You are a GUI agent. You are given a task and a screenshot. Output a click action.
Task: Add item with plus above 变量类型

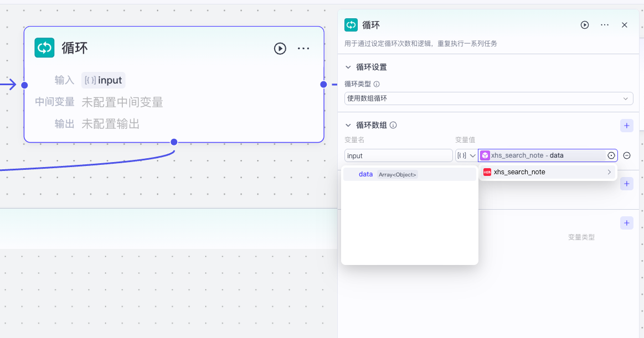(626, 223)
